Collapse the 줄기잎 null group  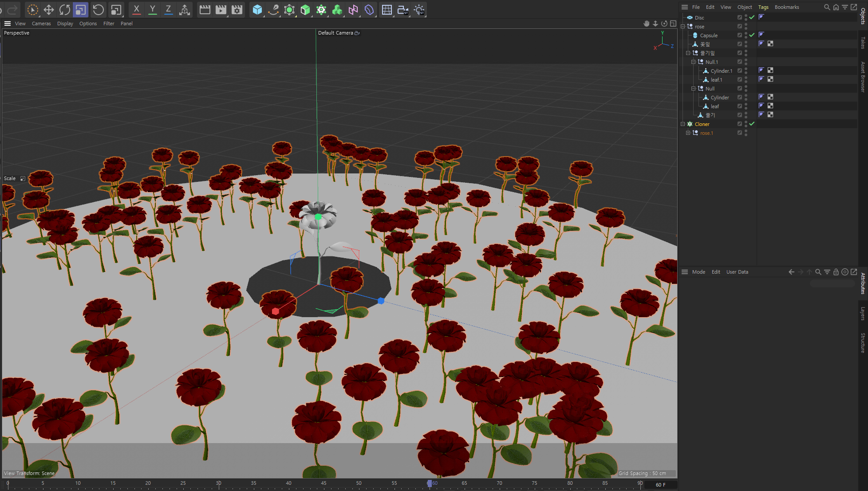point(688,53)
